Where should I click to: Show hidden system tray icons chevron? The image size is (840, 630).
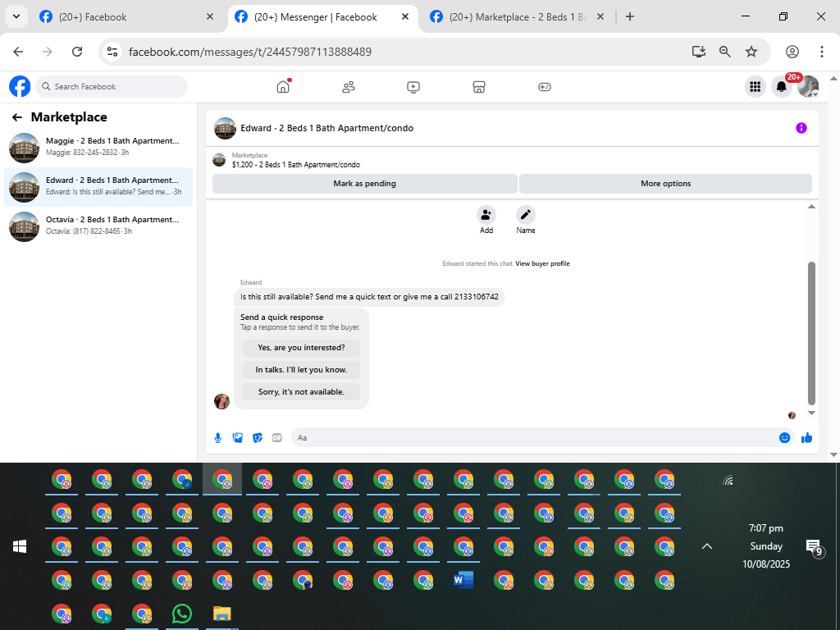(x=707, y=546)
